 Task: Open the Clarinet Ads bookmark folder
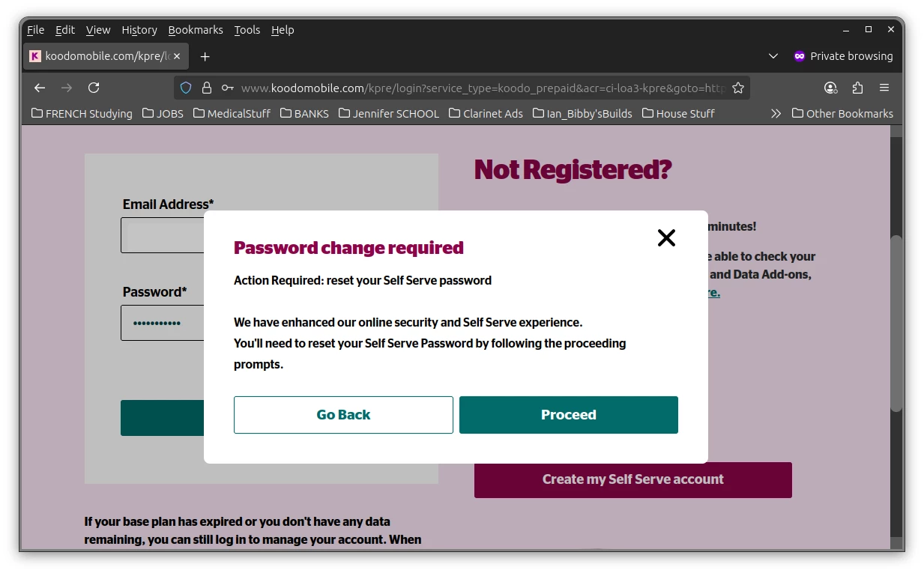(x=486, y=114)
